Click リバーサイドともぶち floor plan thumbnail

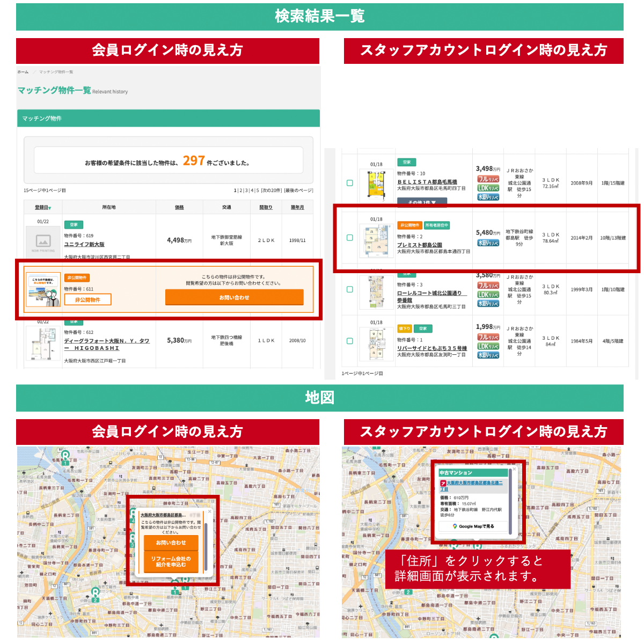(376, 344)
